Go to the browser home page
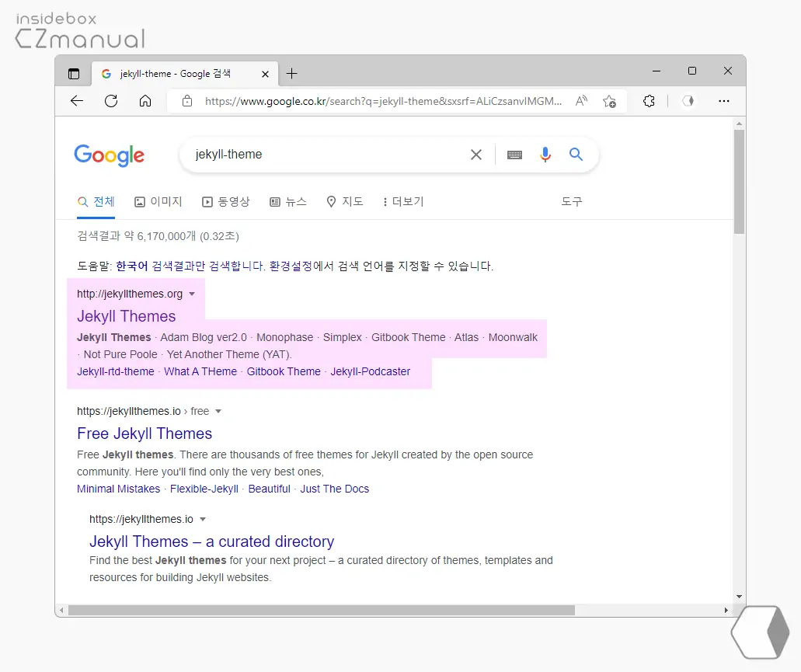 coord(145,100)
